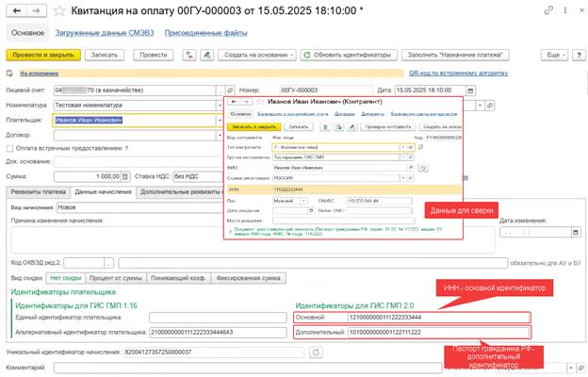The image size is (588, 377).
Task: Switch to the Основное tab of the receipt
Action: point(27,33)
